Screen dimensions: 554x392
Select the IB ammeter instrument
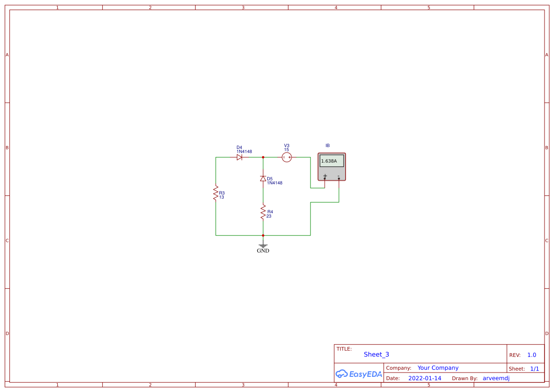click(332, 167)
